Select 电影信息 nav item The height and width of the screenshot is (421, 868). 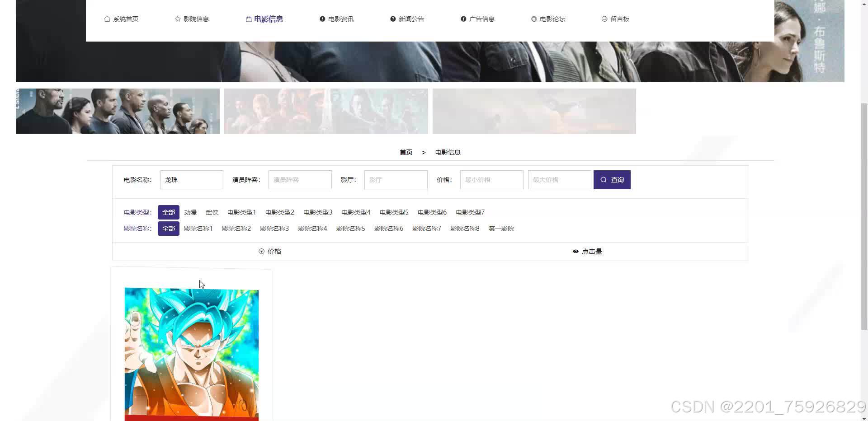coord(264,19)
